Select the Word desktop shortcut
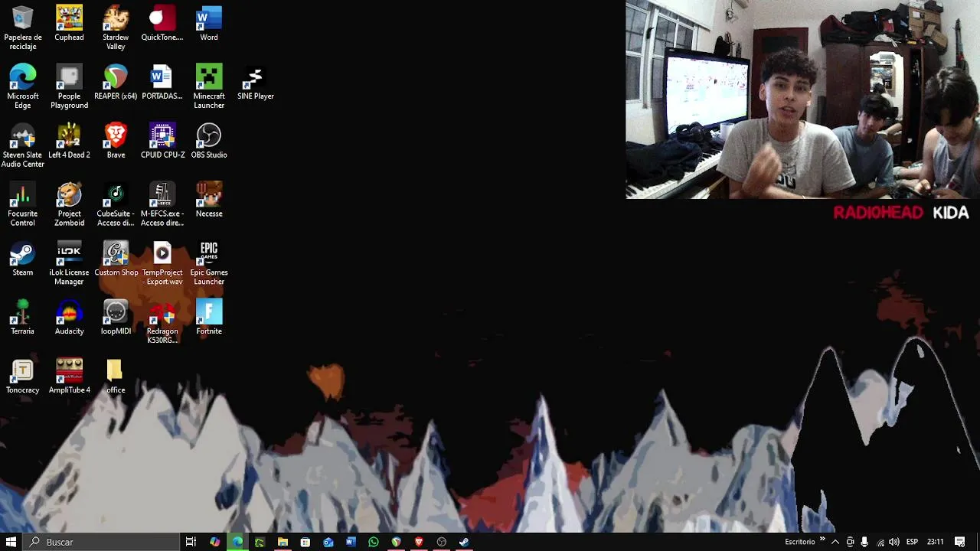The width and height of the screenshot is (980, 551). pos(209,24)
